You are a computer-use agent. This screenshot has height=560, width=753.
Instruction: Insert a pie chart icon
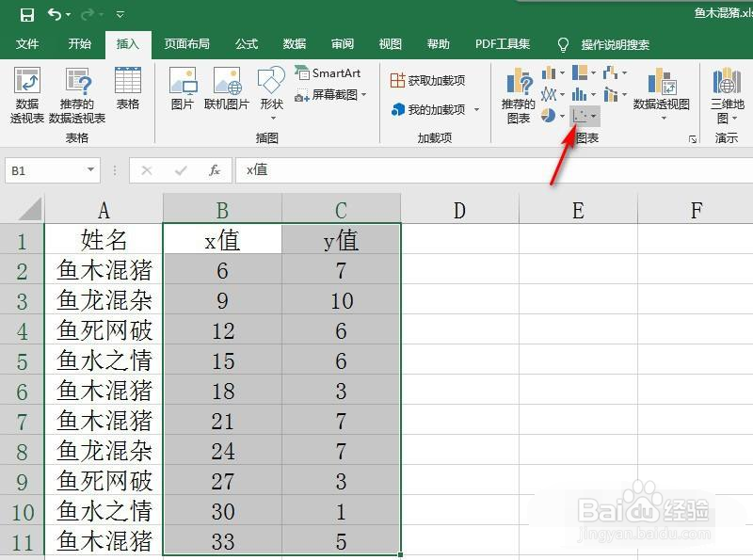(x=551, y=115)
